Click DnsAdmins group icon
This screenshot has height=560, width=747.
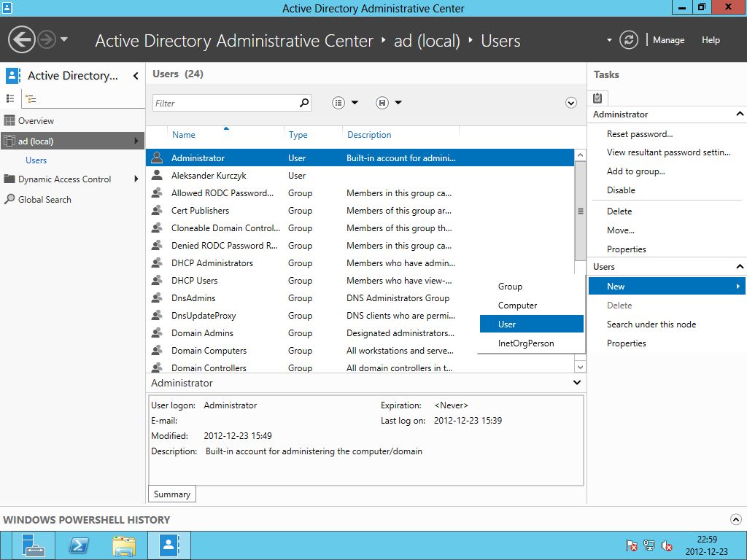[157, 298]
